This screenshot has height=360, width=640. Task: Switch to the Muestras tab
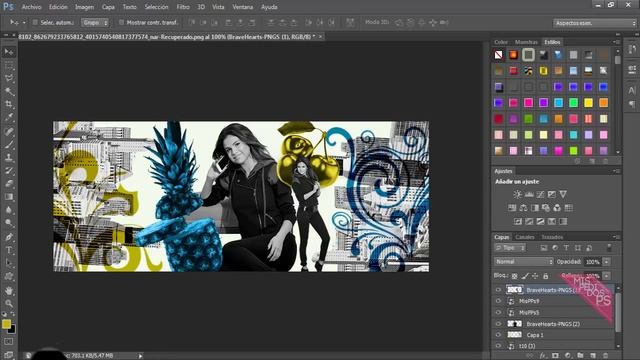pos(526,42)
